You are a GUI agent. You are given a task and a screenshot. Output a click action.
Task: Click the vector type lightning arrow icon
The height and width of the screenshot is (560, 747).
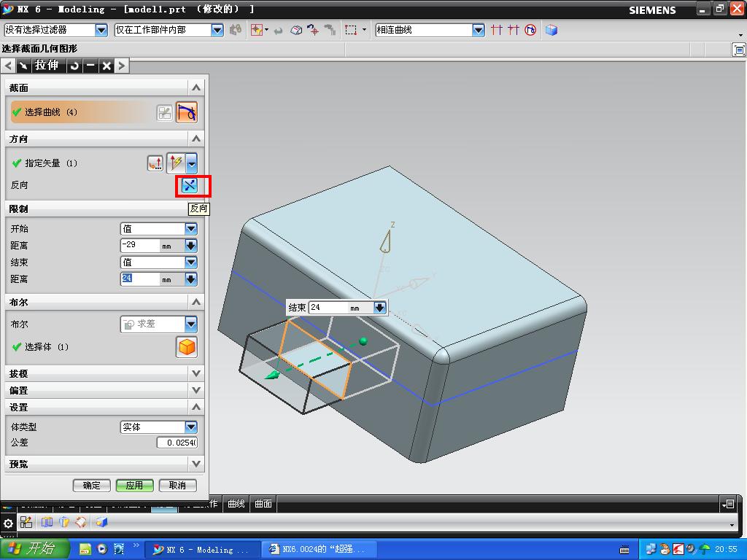(177, 163)
